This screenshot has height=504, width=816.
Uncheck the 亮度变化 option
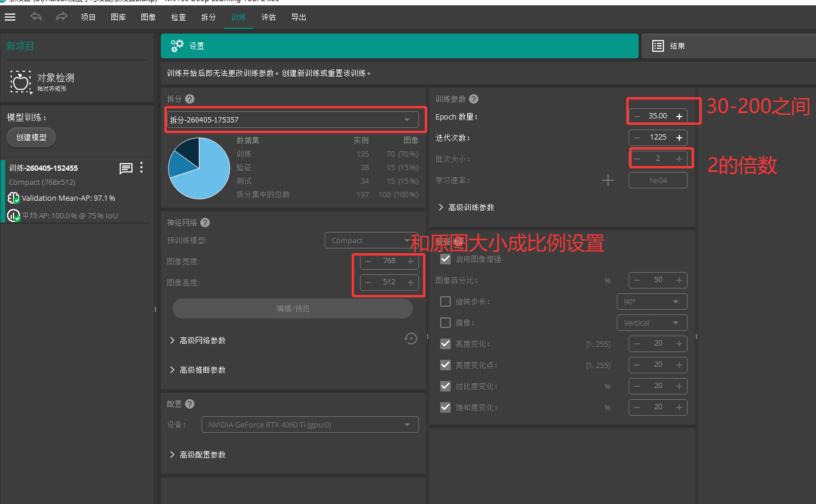pyautogui.click(x=445, y=343)
